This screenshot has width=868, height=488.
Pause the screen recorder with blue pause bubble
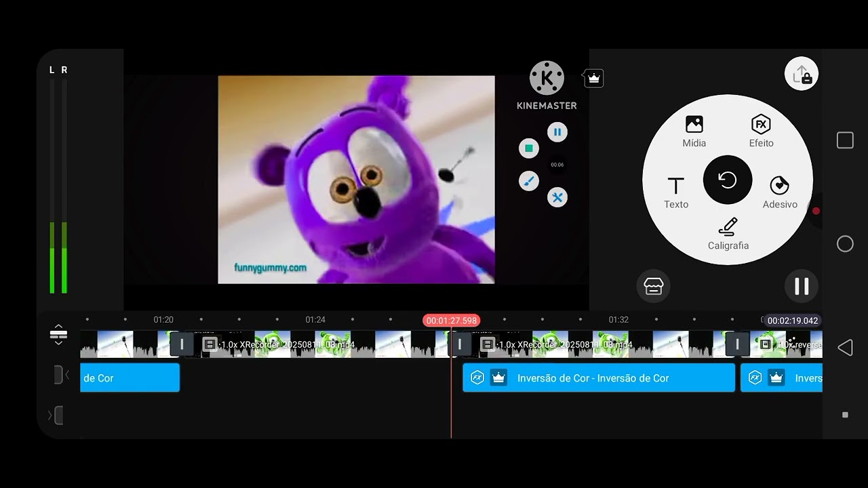click(557, 132)
